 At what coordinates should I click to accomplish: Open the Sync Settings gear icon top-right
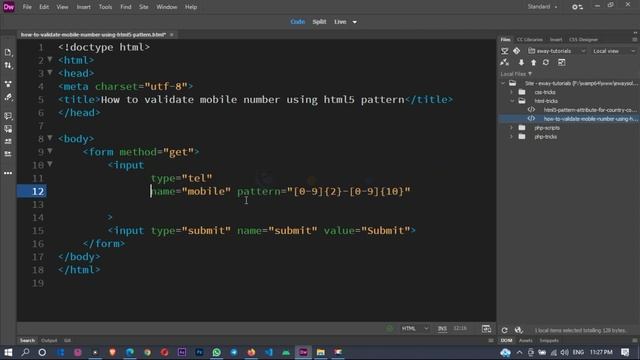click(x=577, y=7)
